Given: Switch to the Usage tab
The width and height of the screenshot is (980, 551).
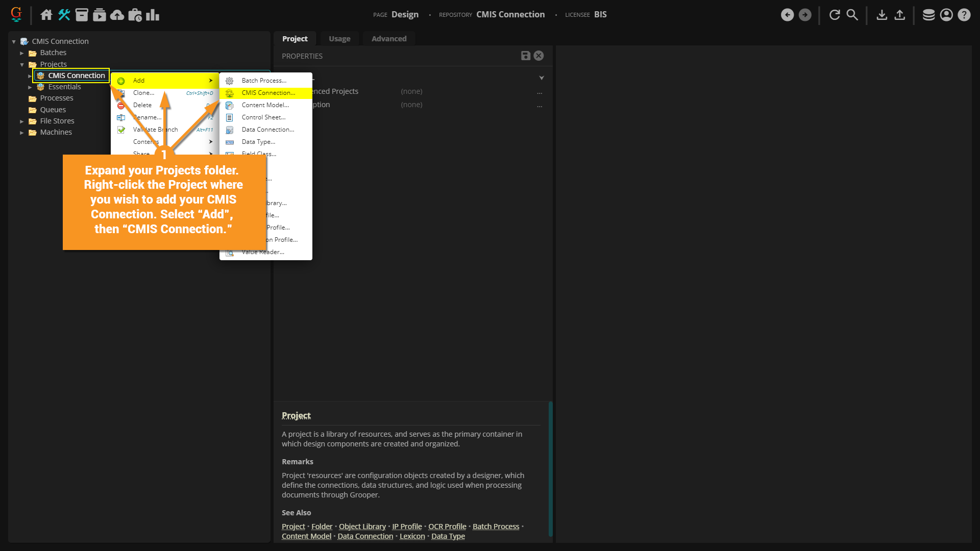Looking at the screenshot, I should 339,39.
